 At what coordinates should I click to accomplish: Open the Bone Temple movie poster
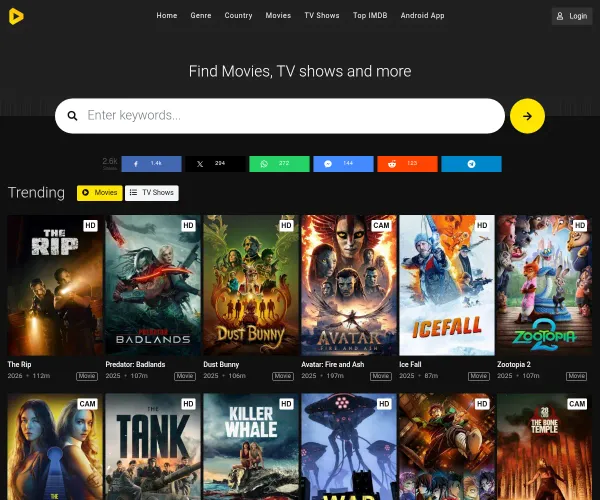(545, 446)
